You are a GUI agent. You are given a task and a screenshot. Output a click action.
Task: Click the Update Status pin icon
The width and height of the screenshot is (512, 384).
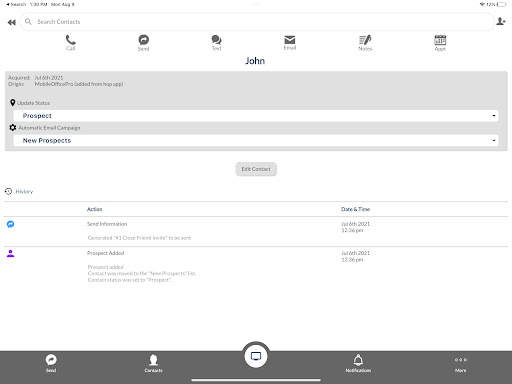coord(13,103)
